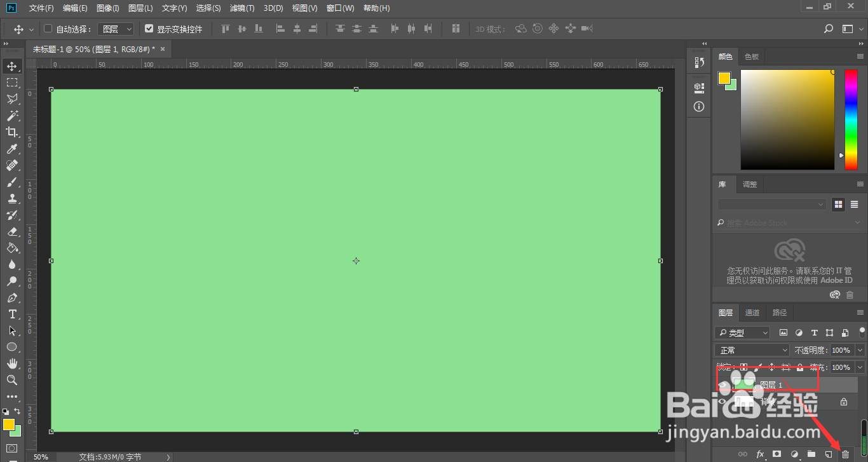Select the Path Selection tool
The image size is (868, 462).
(x=12, y=330)
